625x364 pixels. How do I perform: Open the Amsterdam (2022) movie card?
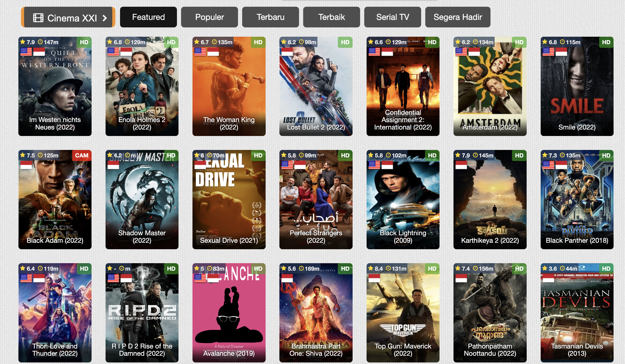pyautogui.click(x=490, y=86)
